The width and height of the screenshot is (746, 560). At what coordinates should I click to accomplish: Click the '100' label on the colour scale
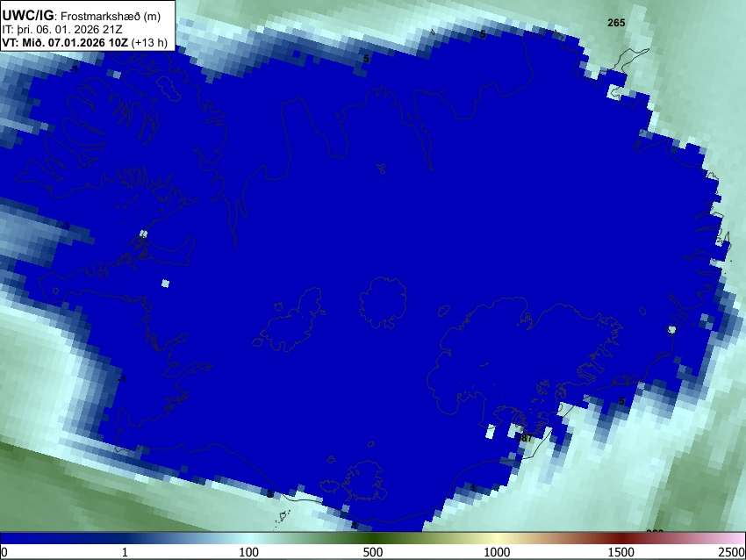coord(248,552)
